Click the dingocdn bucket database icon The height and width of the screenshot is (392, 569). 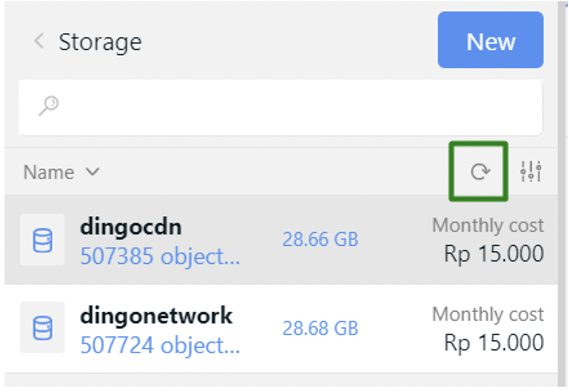[42, 239]
